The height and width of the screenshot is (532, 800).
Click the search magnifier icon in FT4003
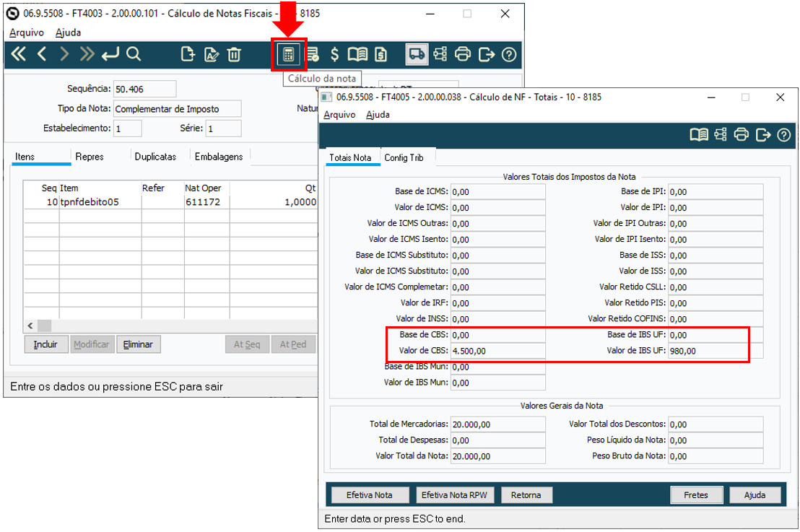coord(134,54)
